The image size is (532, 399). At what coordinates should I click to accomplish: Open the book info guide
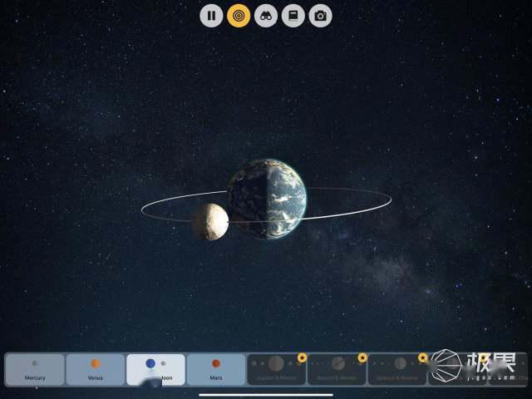[x=293, y=16]
